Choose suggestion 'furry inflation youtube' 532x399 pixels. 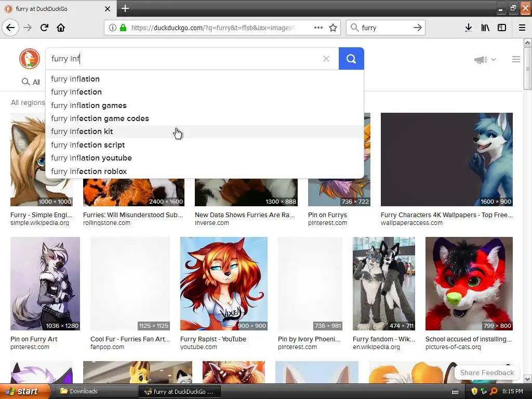click(204, 158)
